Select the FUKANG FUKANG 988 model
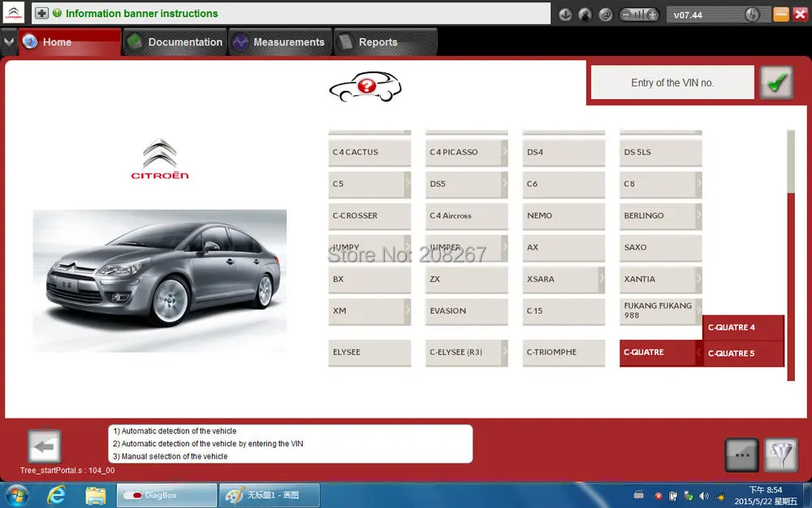The height and width of the screenshot is (508, 812). [661, 311]
